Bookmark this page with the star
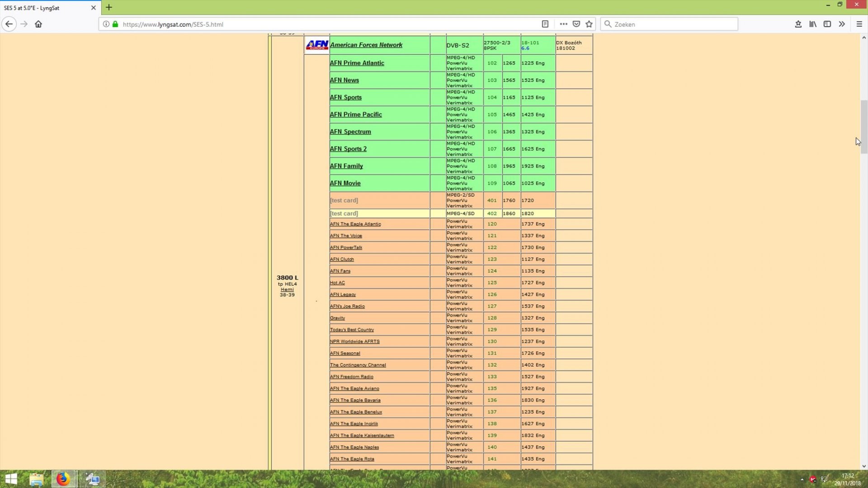This screenshot has height=488, width=868. tap(589, 24)
